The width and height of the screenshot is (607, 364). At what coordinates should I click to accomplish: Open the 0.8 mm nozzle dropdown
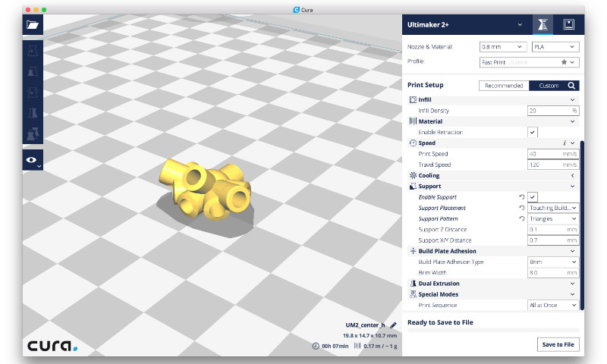pos(503,47)
